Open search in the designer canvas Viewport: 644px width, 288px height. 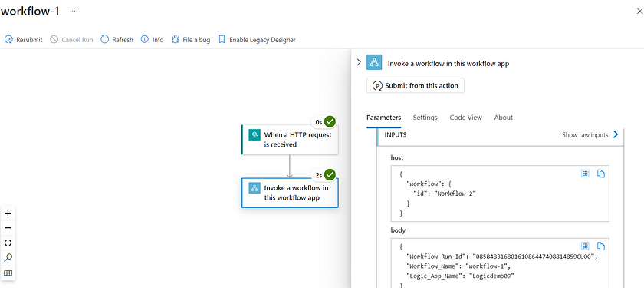8,258
